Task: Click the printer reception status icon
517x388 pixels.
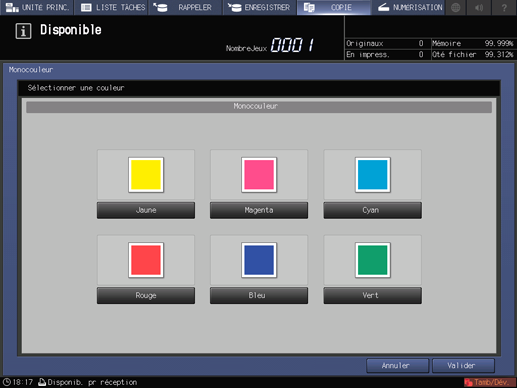Action: (x=42, y=382)
